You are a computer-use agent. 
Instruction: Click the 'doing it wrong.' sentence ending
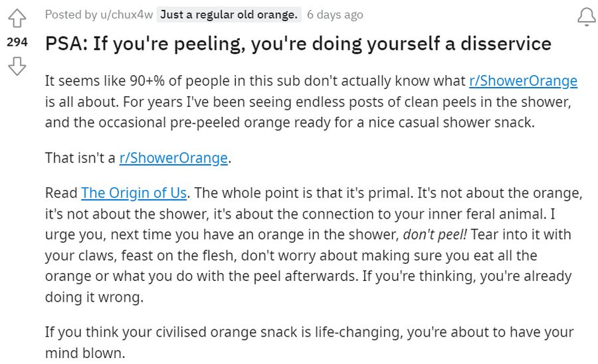(x=94, y=298)
